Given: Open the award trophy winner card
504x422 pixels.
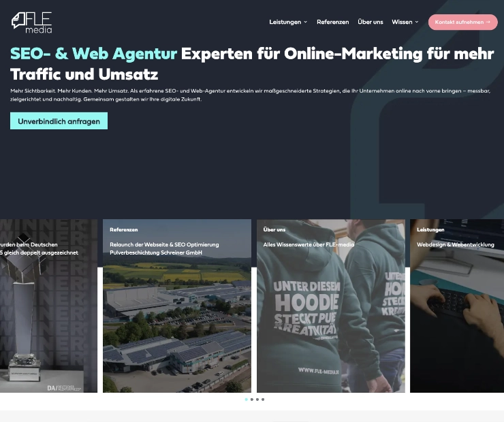Looking at the screenshot, I should (48, 306).
